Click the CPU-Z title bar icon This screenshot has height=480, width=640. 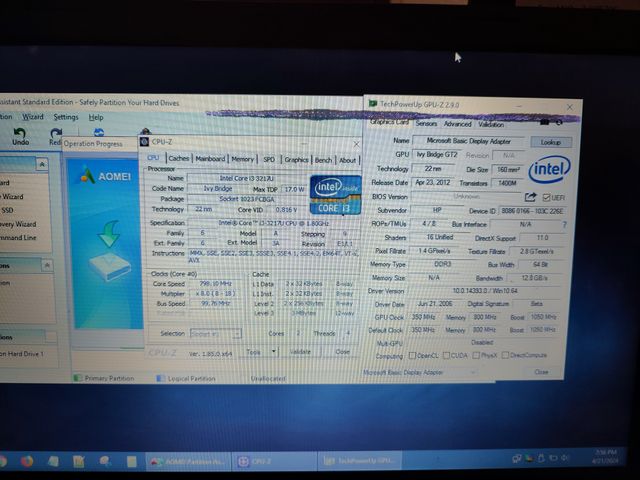(x=144, y=142)
